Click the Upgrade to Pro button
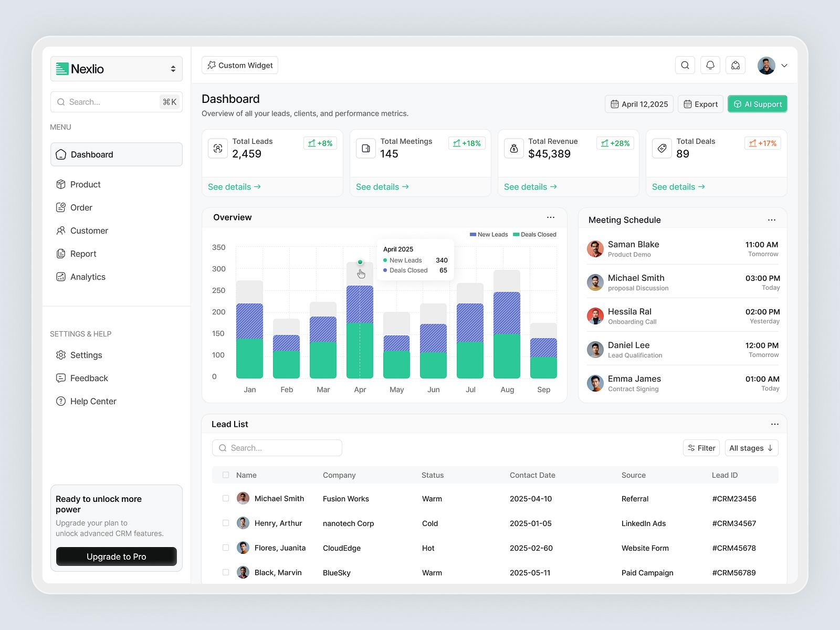 click(x=116, y=556)
